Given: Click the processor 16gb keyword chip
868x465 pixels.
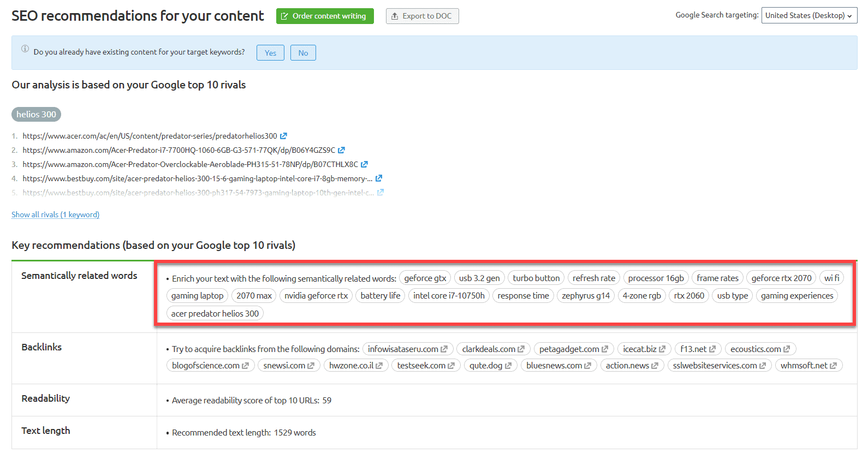Looking at the screenshot, I should [x=656, y=278].
